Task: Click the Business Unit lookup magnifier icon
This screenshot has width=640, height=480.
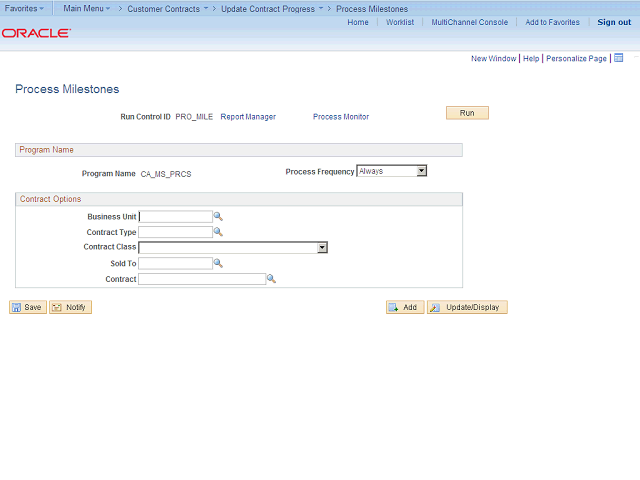Action: pos(218,216)
